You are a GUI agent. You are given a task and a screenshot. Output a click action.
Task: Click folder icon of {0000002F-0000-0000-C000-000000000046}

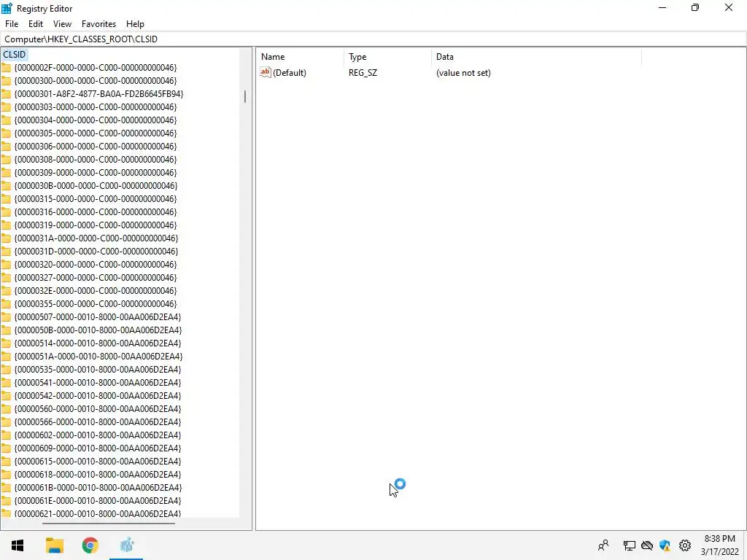coord(6,68)
